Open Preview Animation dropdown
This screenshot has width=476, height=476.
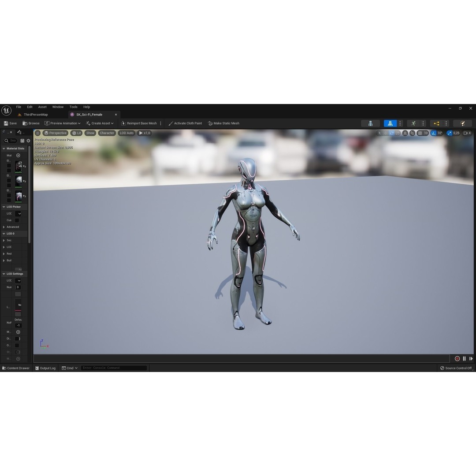tap(63, 123)
